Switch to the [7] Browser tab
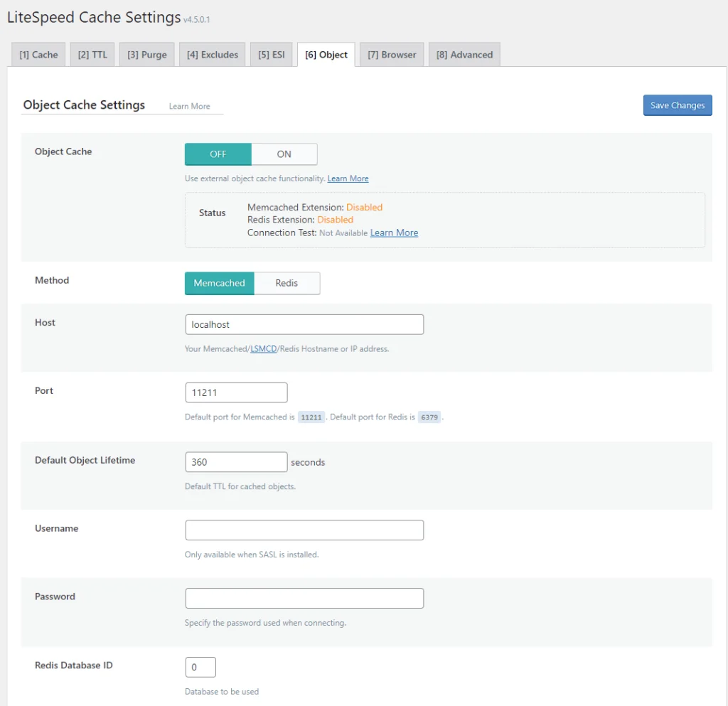 pyautogui.click(x=392, y=55)
